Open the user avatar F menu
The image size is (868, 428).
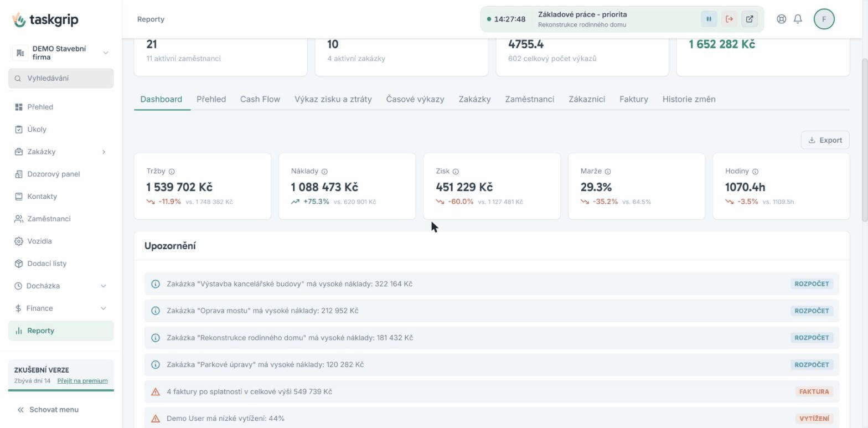pyautogui.click(x=824, y=19)
